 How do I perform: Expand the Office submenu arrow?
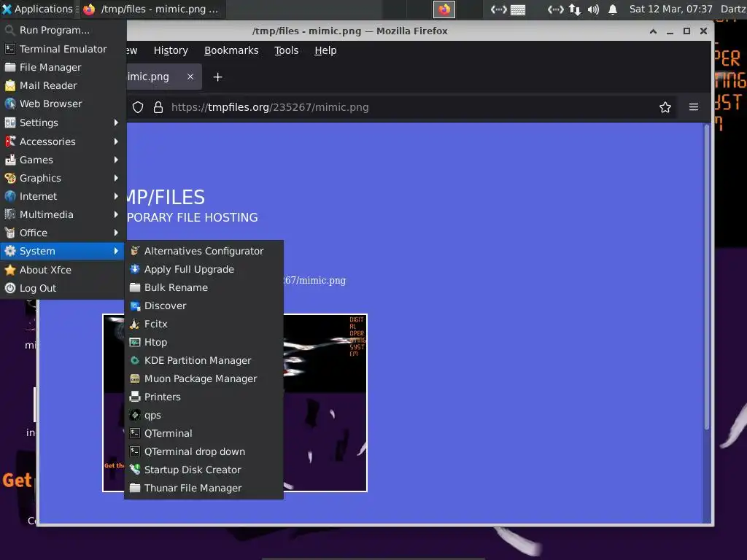[116, 233]
